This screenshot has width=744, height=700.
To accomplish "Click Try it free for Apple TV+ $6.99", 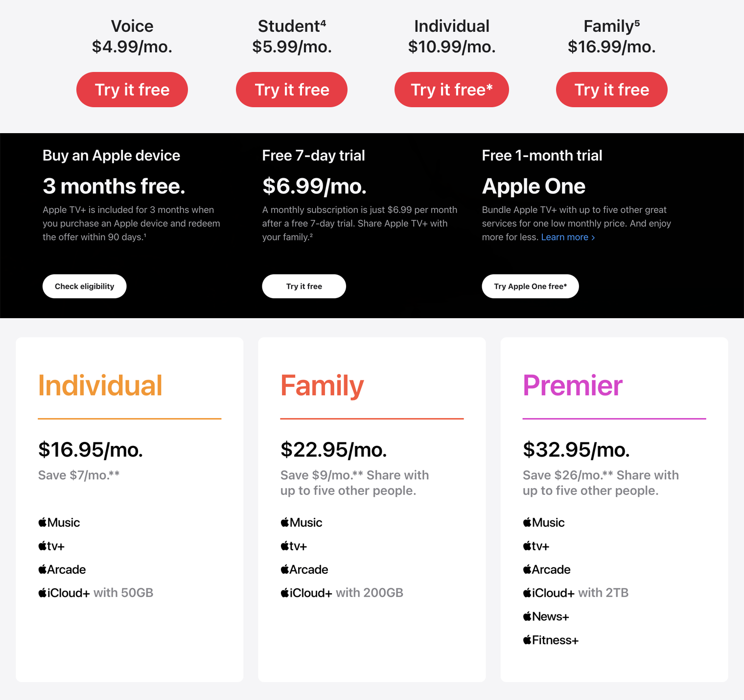I will [x=304, y=286].
